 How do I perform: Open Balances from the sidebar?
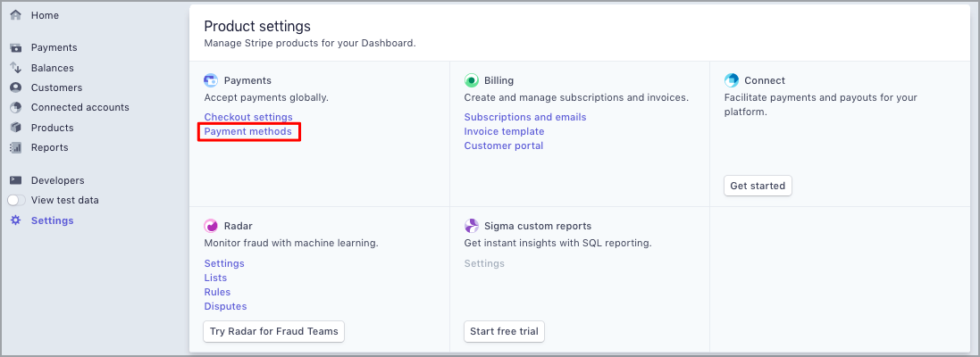pyautogui.click(x=53, y=68)
